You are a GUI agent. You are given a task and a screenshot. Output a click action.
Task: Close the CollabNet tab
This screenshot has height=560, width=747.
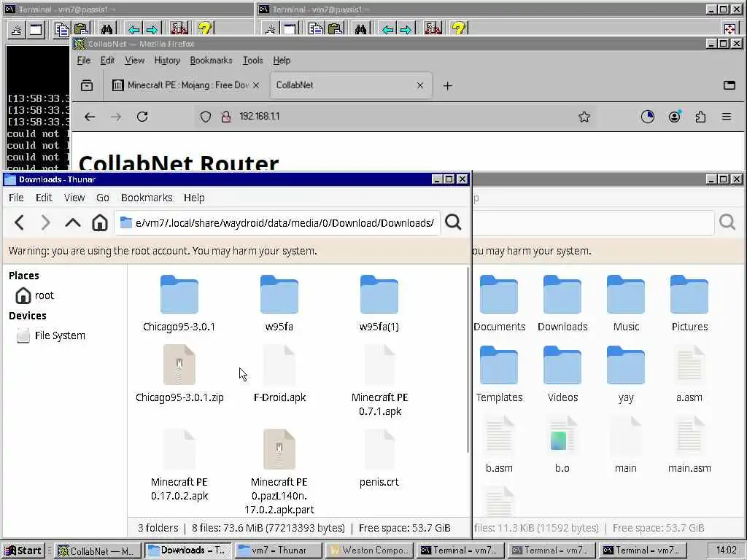(x=419, y=85)
